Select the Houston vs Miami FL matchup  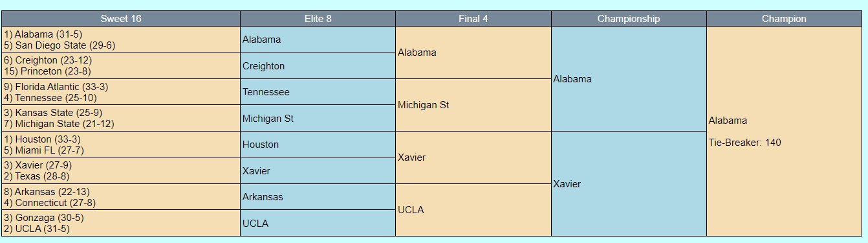[x=121, y=145]
